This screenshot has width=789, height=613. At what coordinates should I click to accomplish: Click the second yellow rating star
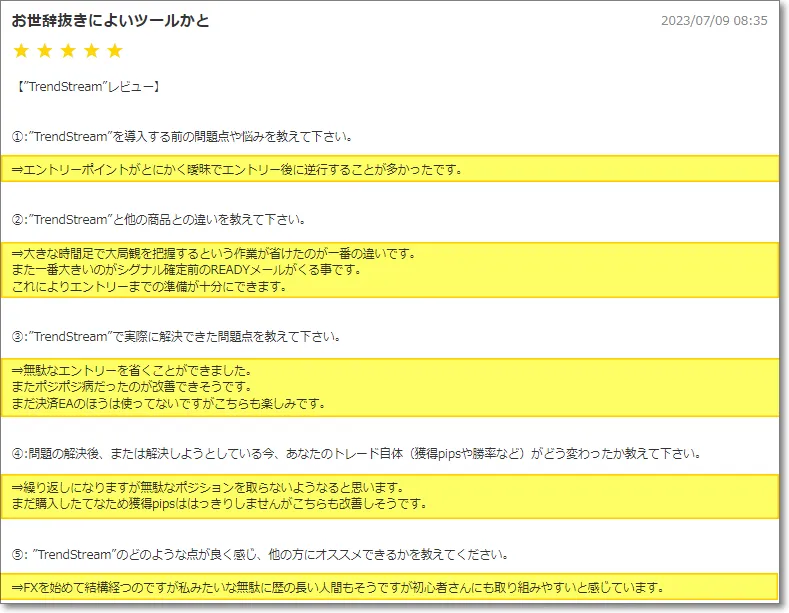(45, 50)
